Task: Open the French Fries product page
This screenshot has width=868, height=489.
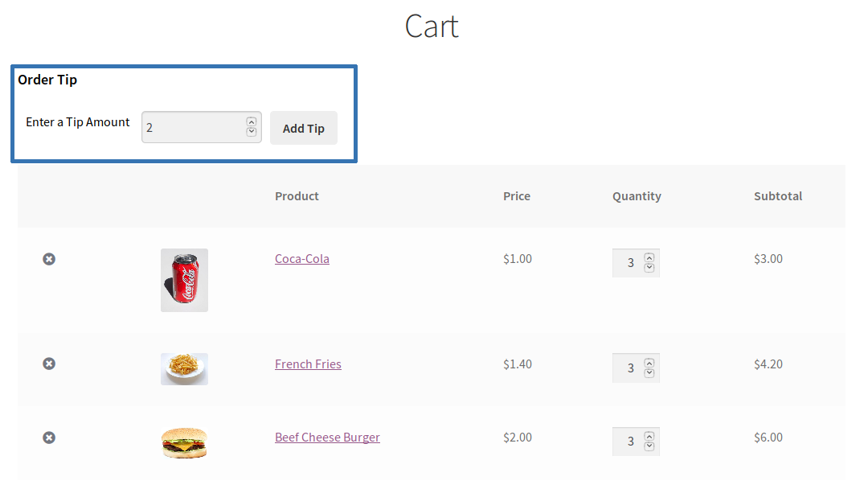Action: tap(308, 364)
